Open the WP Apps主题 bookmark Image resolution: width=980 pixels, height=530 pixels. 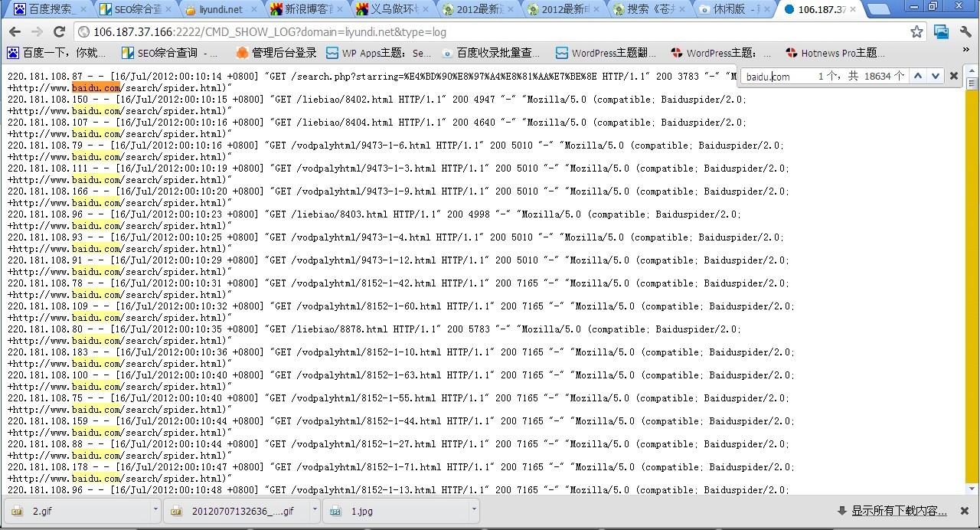coord(379,53)
